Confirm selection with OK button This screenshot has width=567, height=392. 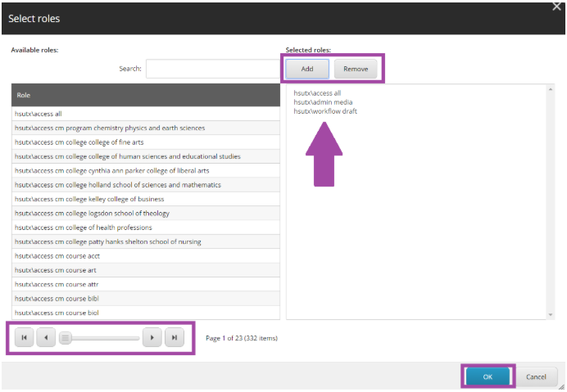tap(488, 376)
